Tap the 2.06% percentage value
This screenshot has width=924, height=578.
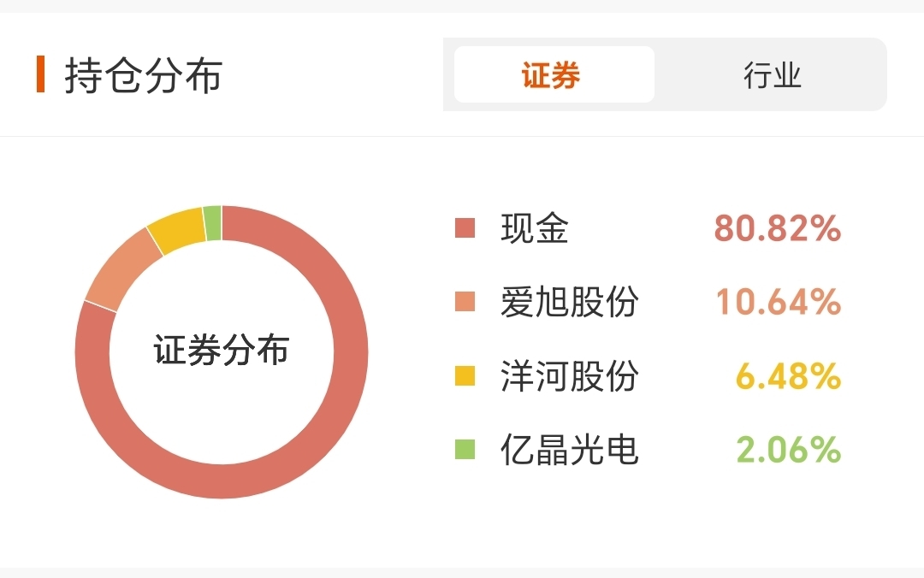[x=788, y=449]
